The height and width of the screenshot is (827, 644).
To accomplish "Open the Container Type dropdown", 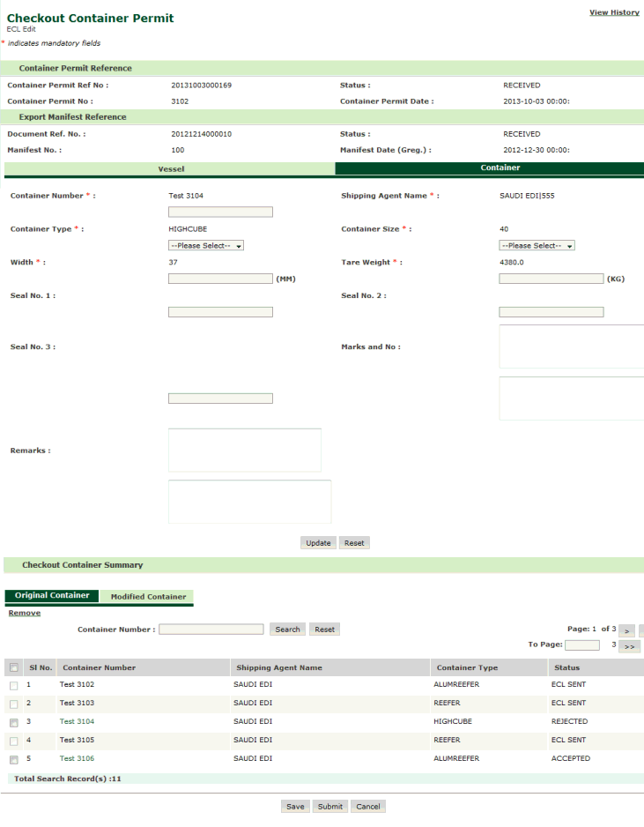I will point(206,246).
